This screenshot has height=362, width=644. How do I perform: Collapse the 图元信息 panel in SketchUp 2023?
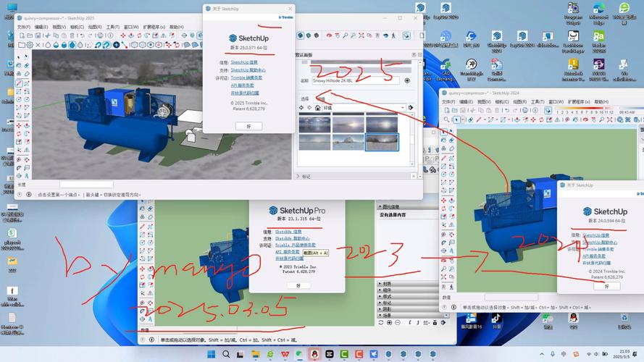pyautogui.click(x=380, y=206)
